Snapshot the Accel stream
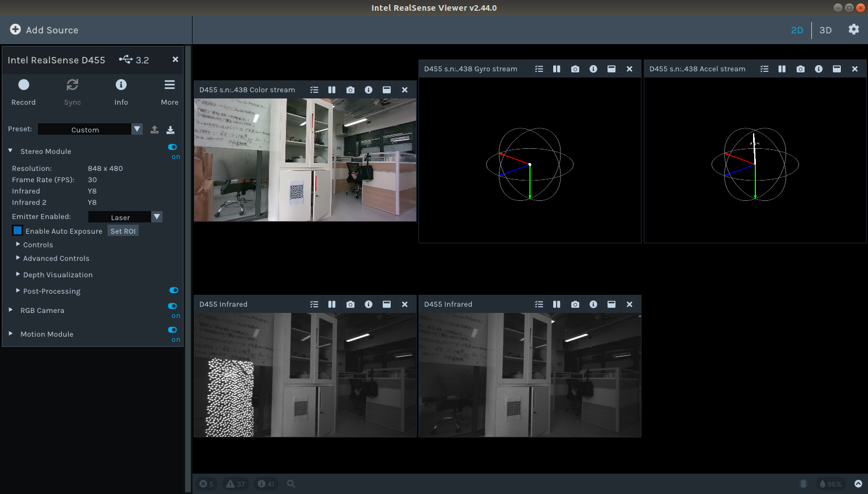The height and width of the screenshot is (494, 868). click(x=801, y=69)
